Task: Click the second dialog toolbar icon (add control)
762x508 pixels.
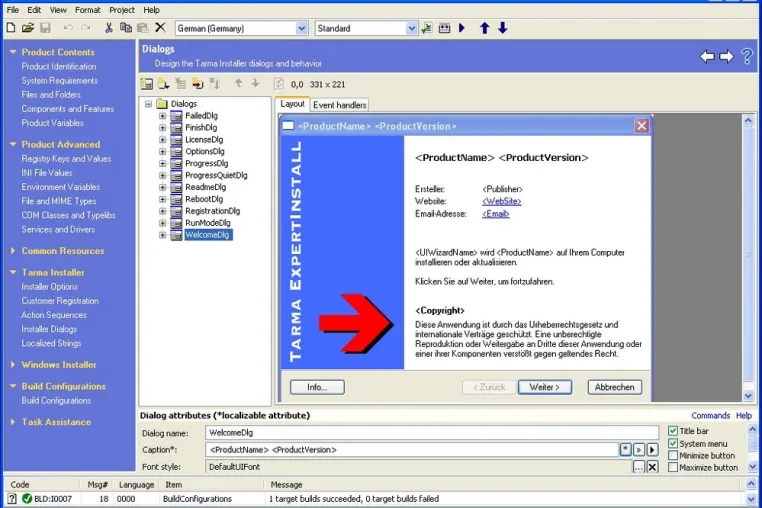Action: click(163, 84)
